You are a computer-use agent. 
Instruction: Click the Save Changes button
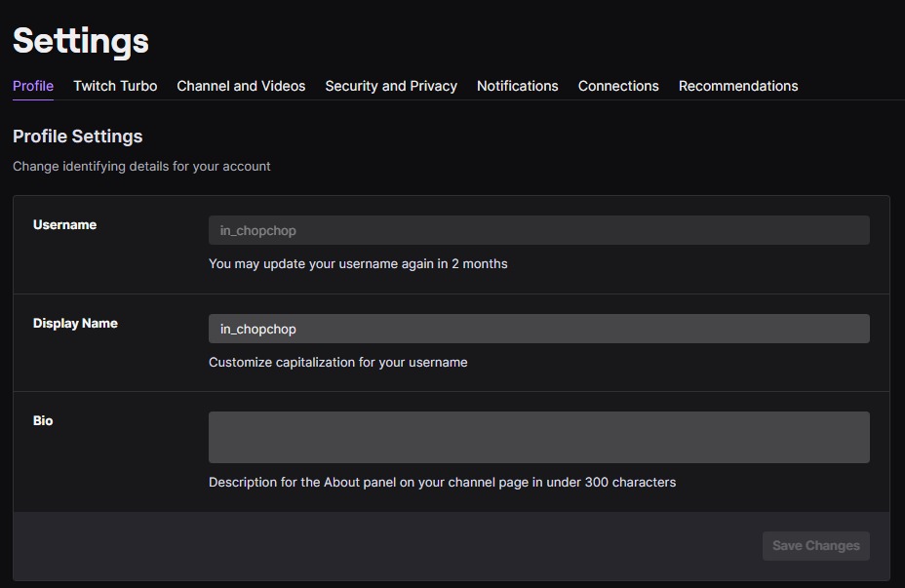click(x=815, y=545)
